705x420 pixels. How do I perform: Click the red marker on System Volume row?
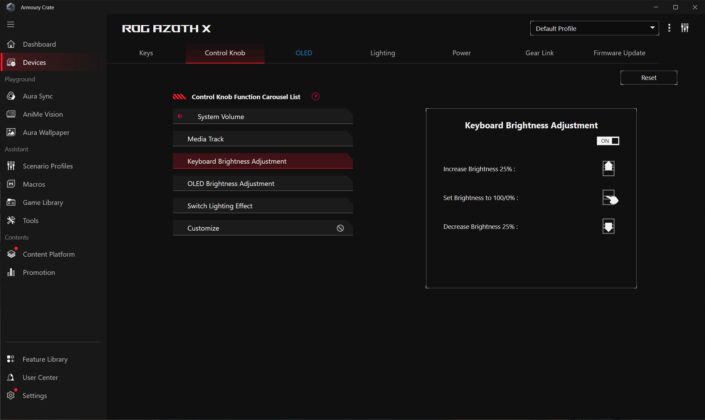180,116
